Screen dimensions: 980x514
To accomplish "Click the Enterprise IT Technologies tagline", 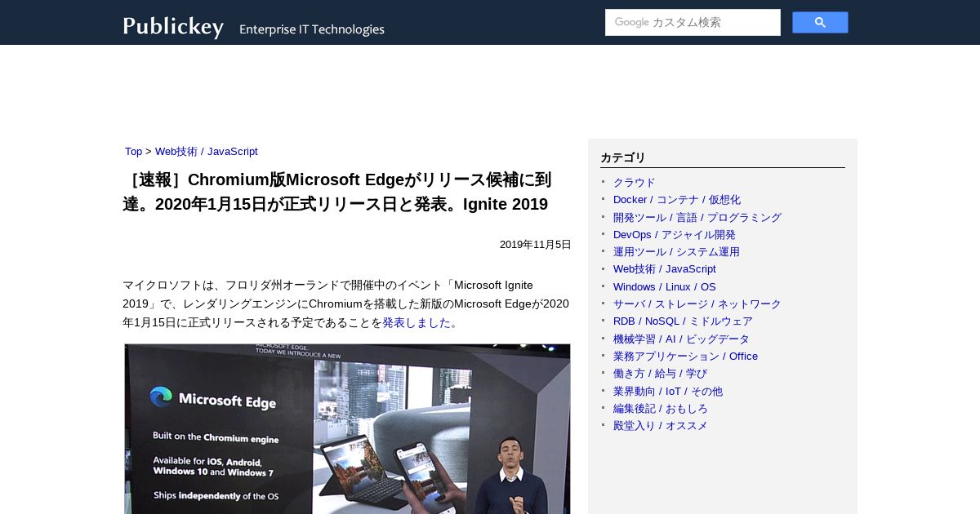I will 312,29.
